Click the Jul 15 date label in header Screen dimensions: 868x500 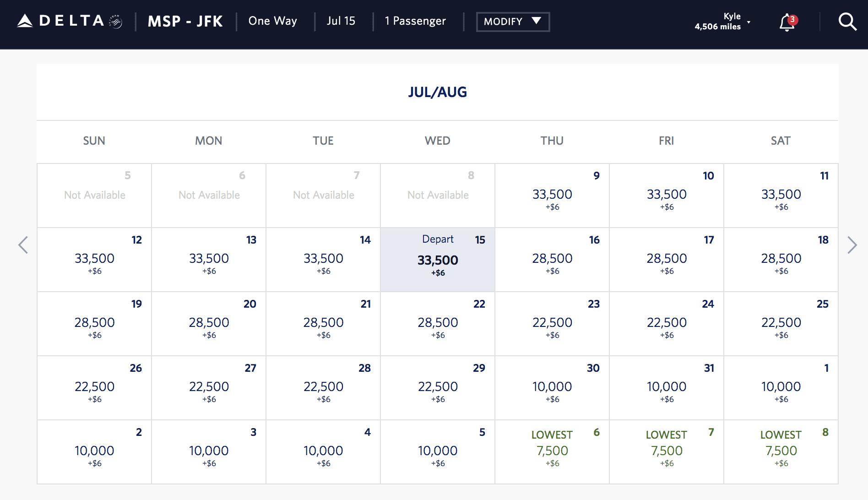[342, 21]
